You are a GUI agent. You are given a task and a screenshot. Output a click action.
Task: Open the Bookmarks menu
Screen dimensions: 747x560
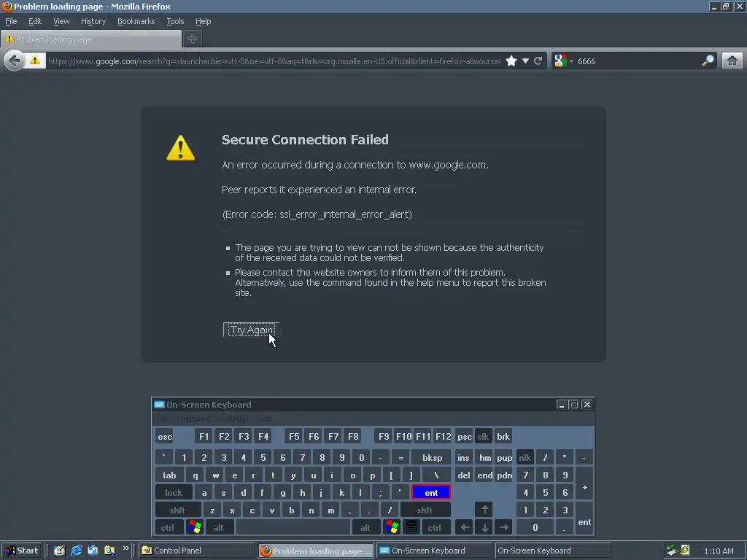coord(136,21)
